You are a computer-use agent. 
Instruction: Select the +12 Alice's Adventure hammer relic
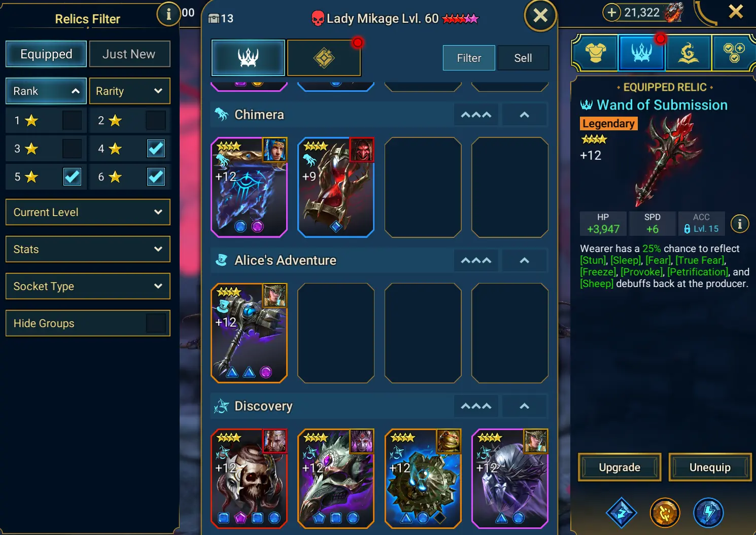pyautogui.click(x=249, y=333)
